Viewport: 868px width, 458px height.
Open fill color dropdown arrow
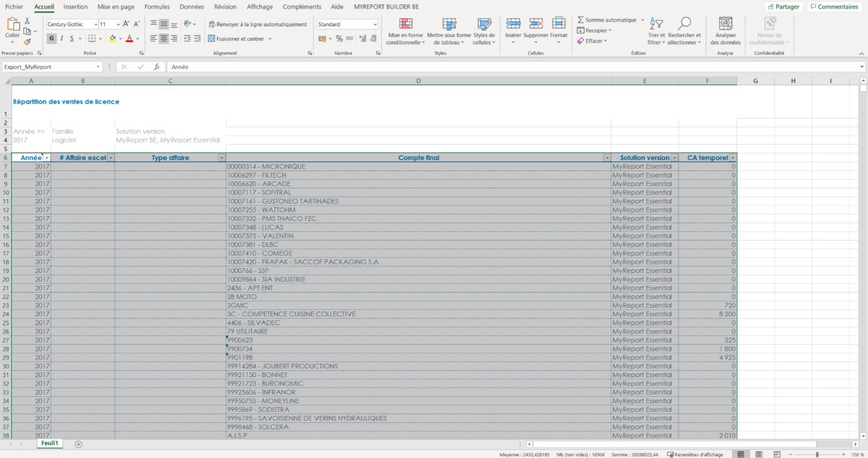point(120,38)
